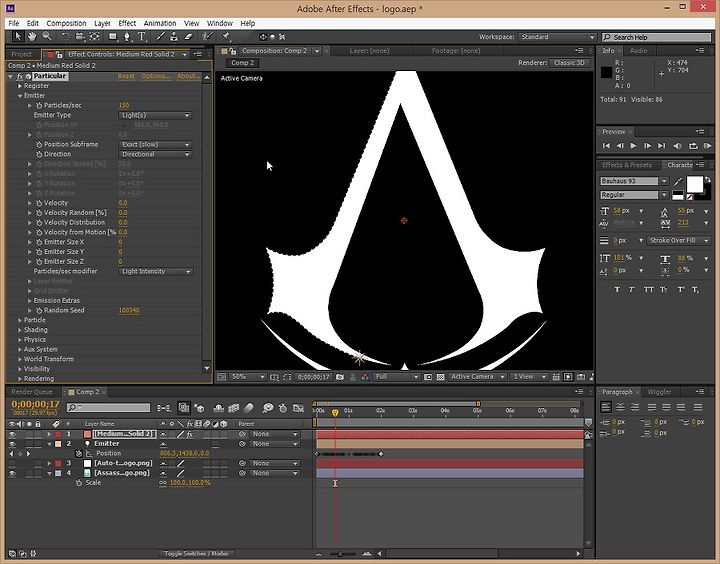Image resolution: width=720 pixels, height=564 pixels.
Task: Collapse the Emitter group in Particular
Action: [20, 96]
